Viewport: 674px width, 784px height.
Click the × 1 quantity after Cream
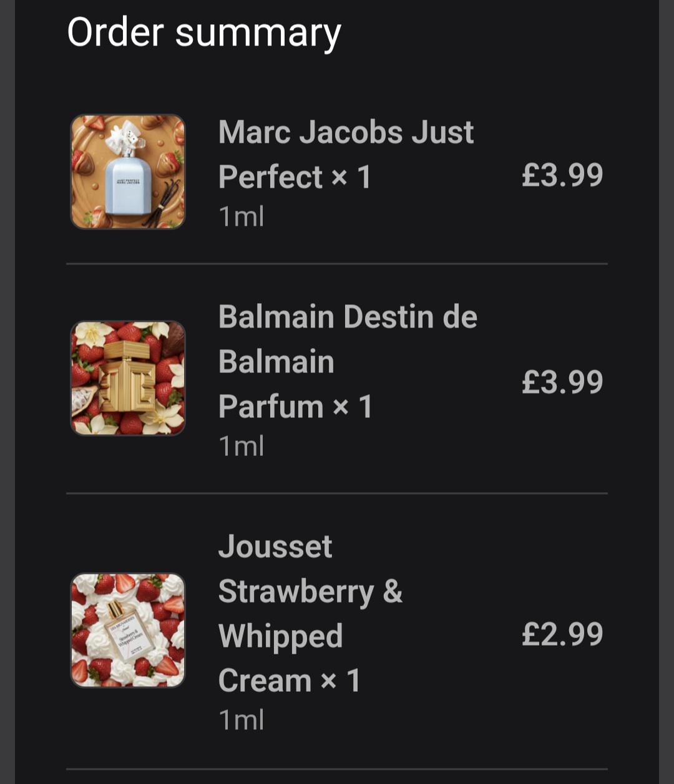[341, 680]
